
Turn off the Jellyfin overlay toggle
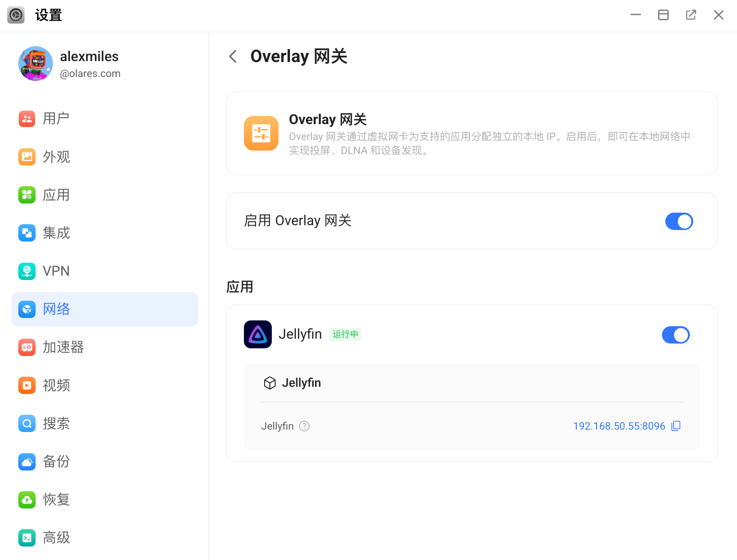(676, 335)
